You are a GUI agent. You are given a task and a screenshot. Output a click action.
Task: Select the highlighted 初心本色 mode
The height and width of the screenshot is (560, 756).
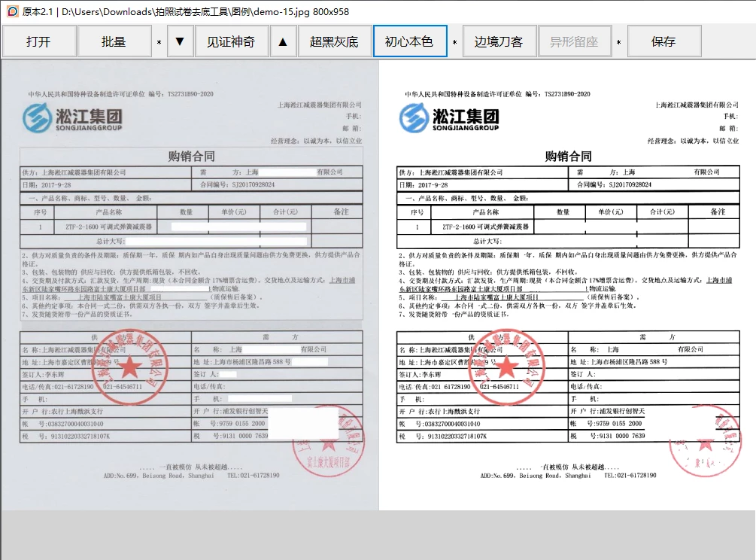410,42
